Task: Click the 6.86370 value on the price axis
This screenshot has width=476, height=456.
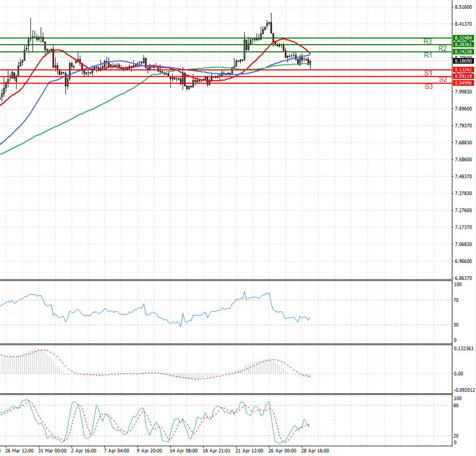Action: [x=463, y=278]
